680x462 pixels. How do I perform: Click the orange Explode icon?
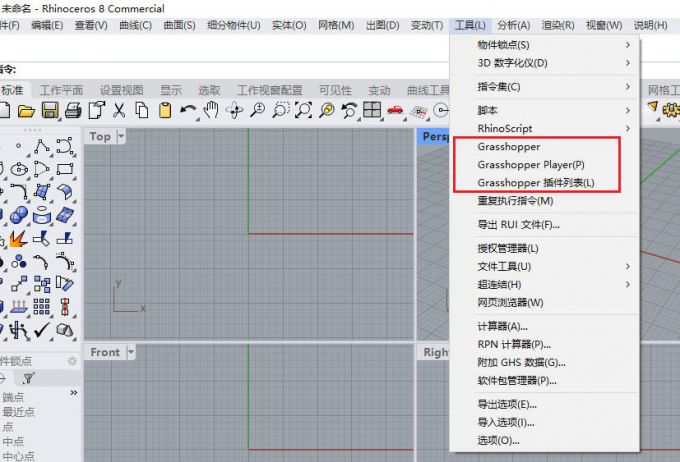tap(18, 239)
